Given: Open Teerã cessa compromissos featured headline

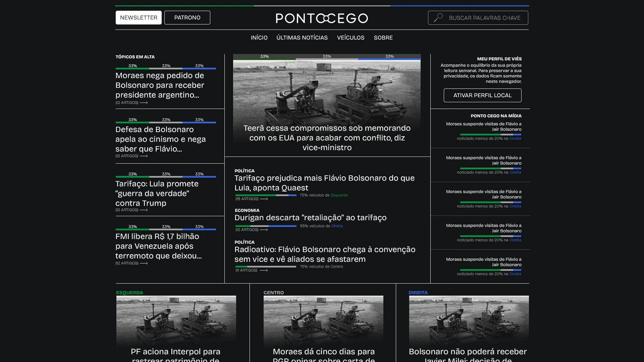Looking at the screenshot, I should [327, 138].
